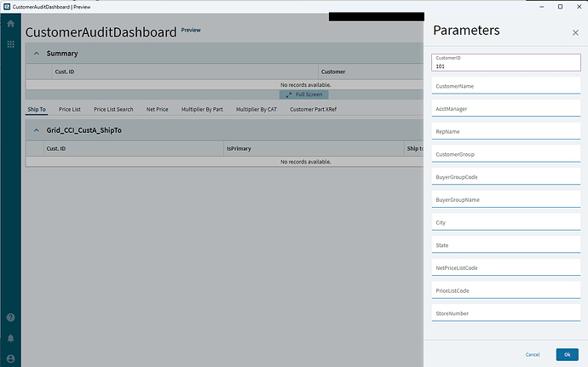The width and height of the screenshot is (588, 367).
Task: Collapse the Summary section chevron
Action: [37, 54]
